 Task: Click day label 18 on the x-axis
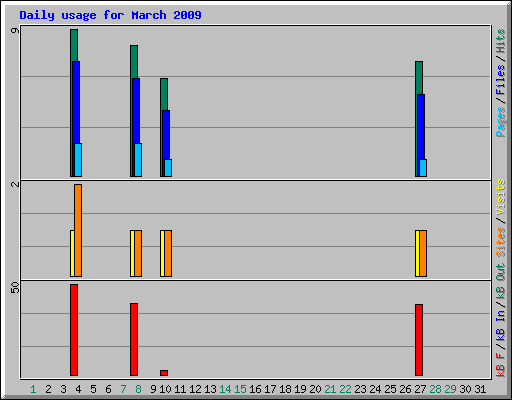coord(285,389)
